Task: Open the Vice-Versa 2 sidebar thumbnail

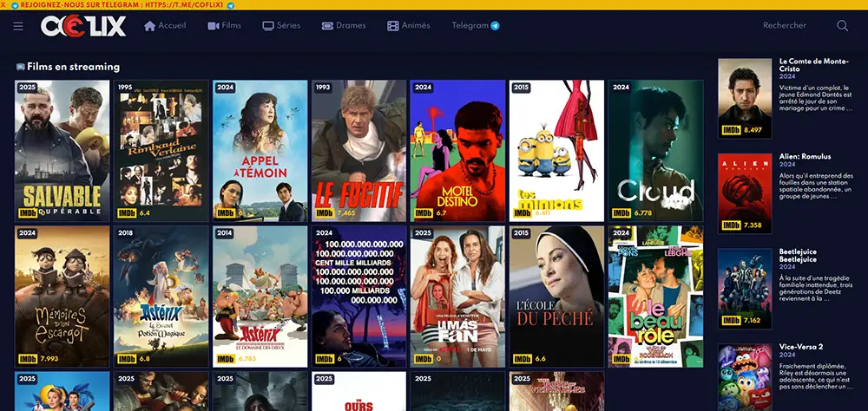Action: 745,377
